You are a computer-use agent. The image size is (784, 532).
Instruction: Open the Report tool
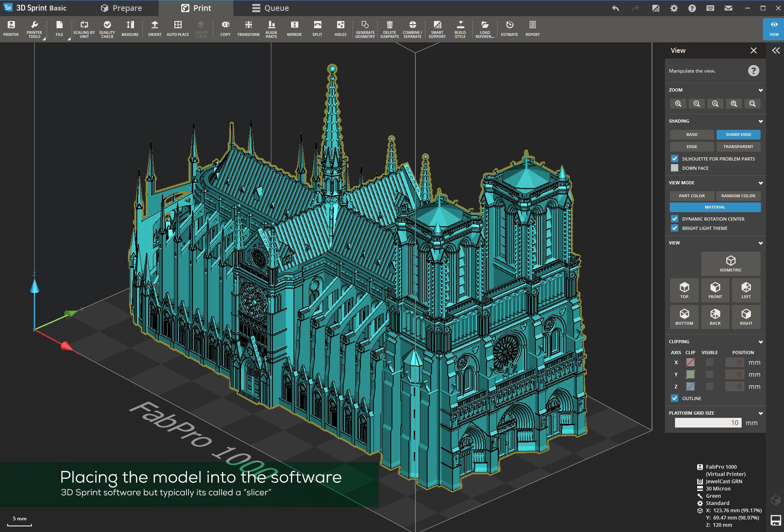(x=532, y=29)
